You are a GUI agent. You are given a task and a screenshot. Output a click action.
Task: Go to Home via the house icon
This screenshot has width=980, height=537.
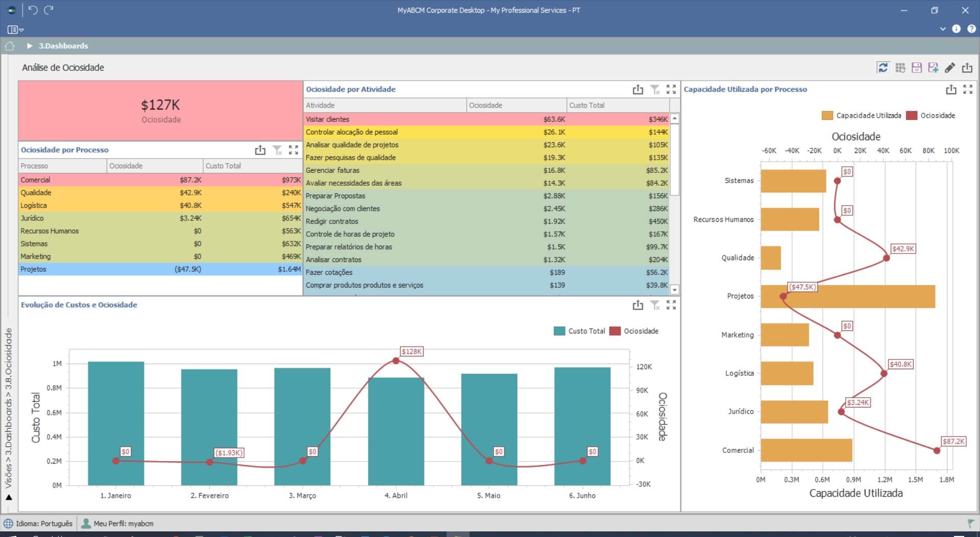9,46
